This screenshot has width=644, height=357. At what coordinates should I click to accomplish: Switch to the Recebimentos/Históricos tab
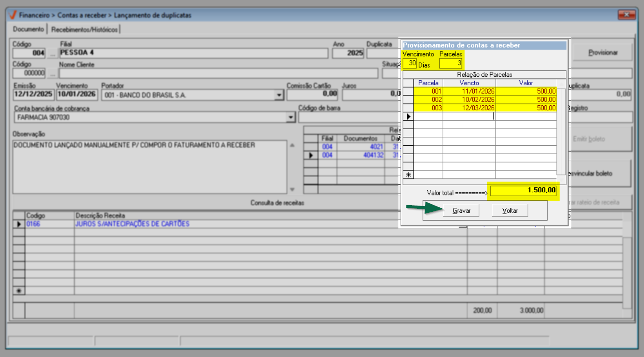pos(84,30)
